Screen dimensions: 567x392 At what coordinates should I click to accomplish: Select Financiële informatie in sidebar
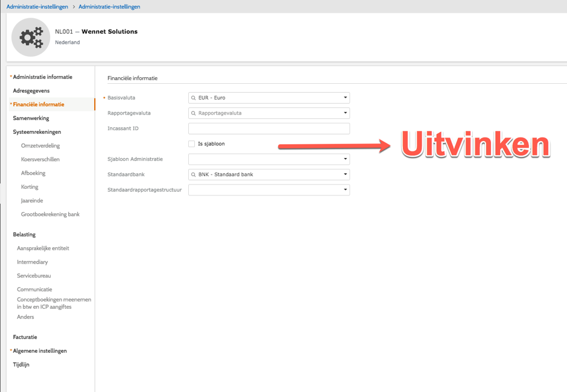[x=39, y=104]
